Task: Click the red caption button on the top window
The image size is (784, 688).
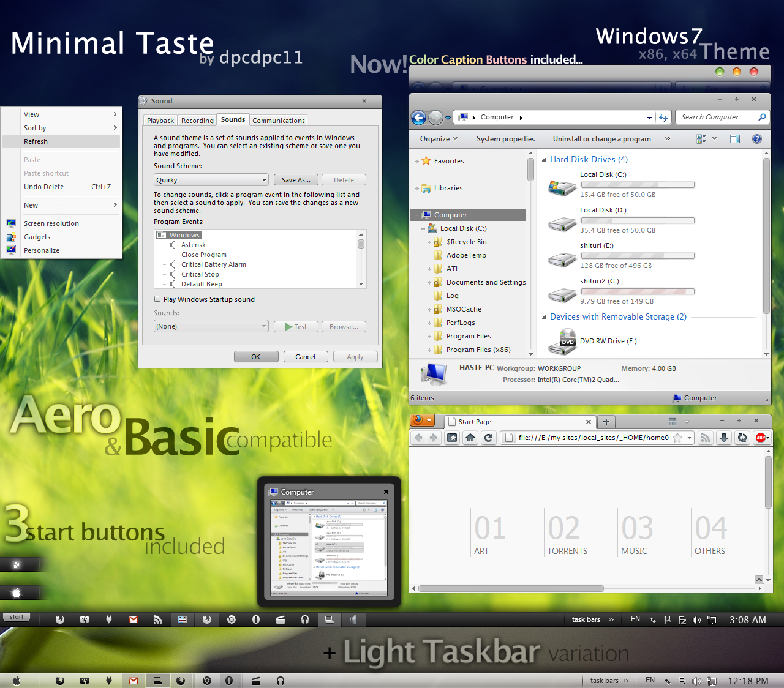Action: (x=754, y=72)
